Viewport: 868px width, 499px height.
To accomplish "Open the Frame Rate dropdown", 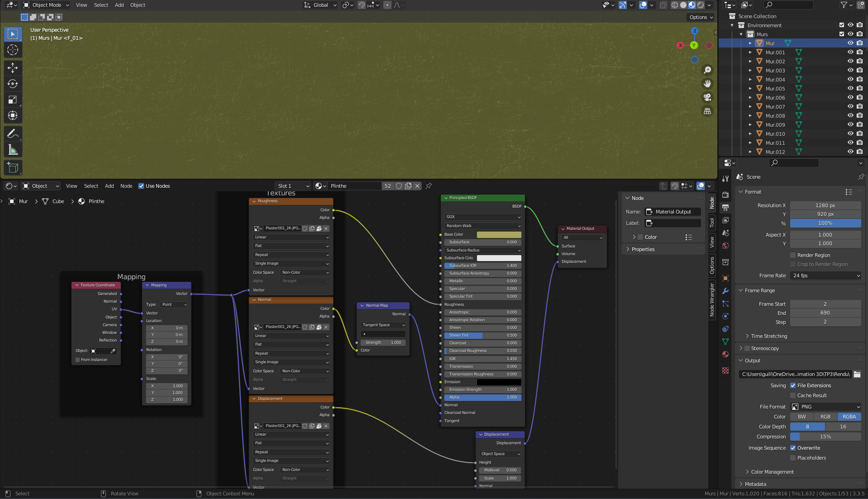I will point(825,276).
